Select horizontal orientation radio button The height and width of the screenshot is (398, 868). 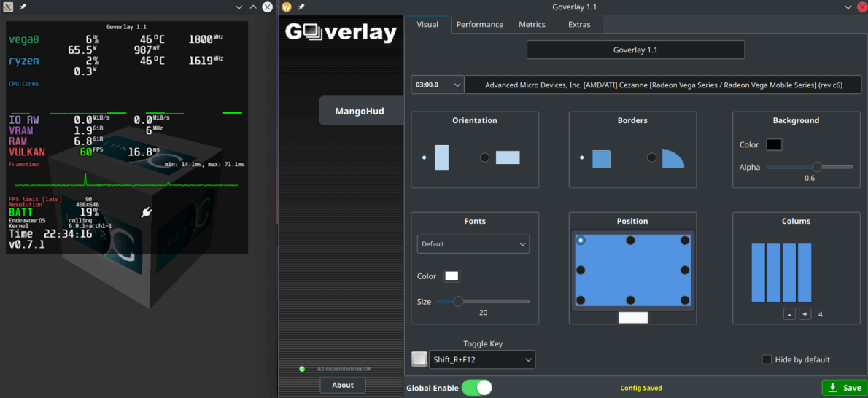tap(484, 157)
